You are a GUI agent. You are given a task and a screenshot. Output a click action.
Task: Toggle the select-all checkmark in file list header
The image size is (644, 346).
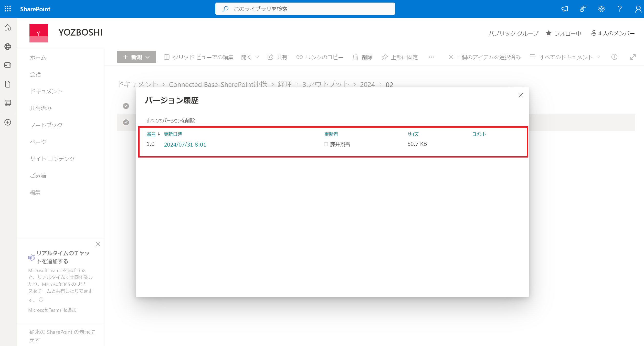126,106
